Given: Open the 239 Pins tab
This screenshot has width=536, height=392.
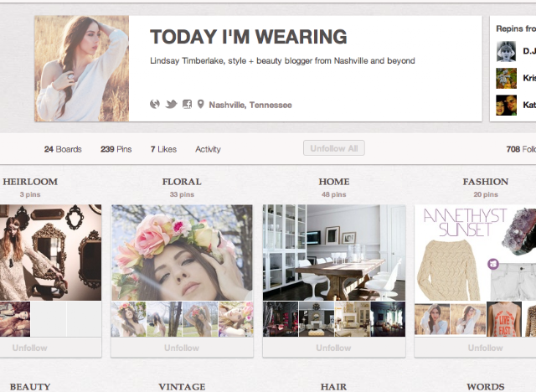Looking at the screenshot, I should click(116, 149).
